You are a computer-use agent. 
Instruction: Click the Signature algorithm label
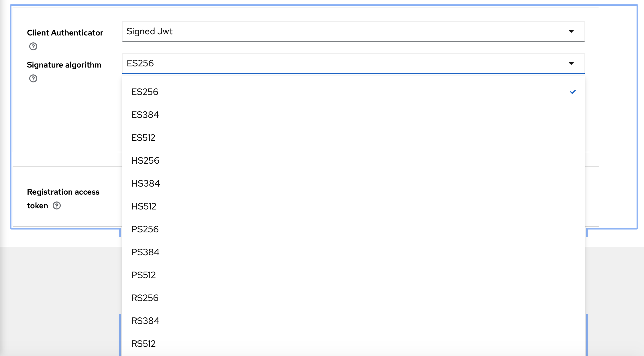[64, 65]
